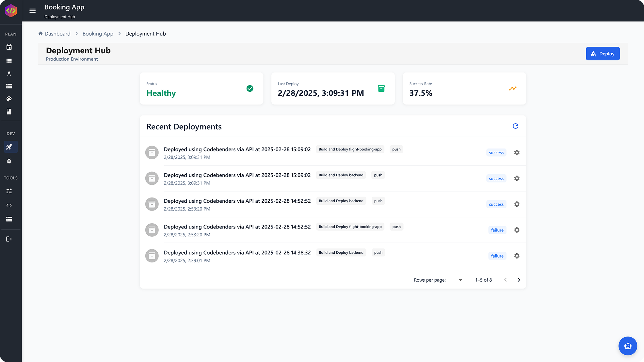Open settings gear for 2:39:01 PM deployment

point(517,256)
